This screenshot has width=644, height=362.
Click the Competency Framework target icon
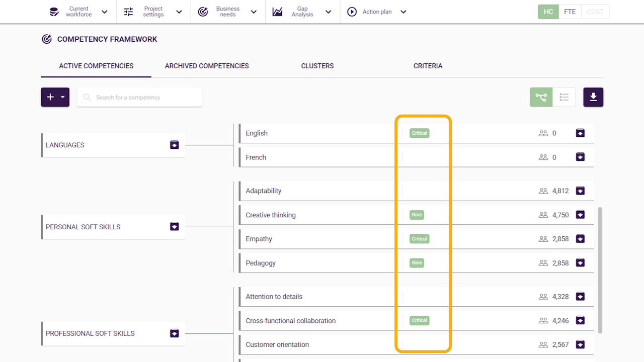click(x=47, y=39)
